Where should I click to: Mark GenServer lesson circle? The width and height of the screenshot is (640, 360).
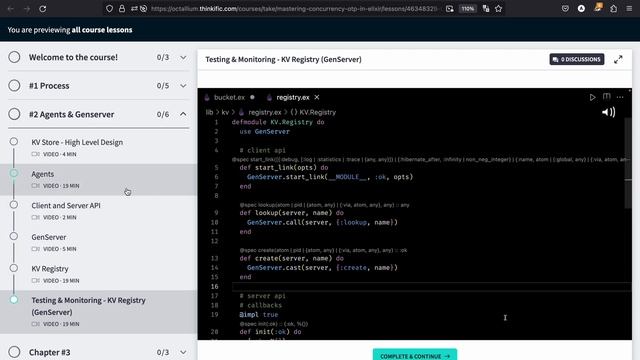[x=14, y=236]
